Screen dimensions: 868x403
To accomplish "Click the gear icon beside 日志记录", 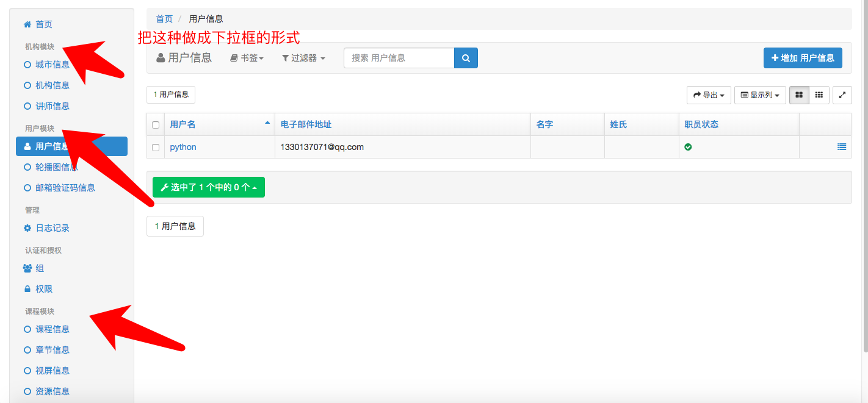I will click(26, 227).
